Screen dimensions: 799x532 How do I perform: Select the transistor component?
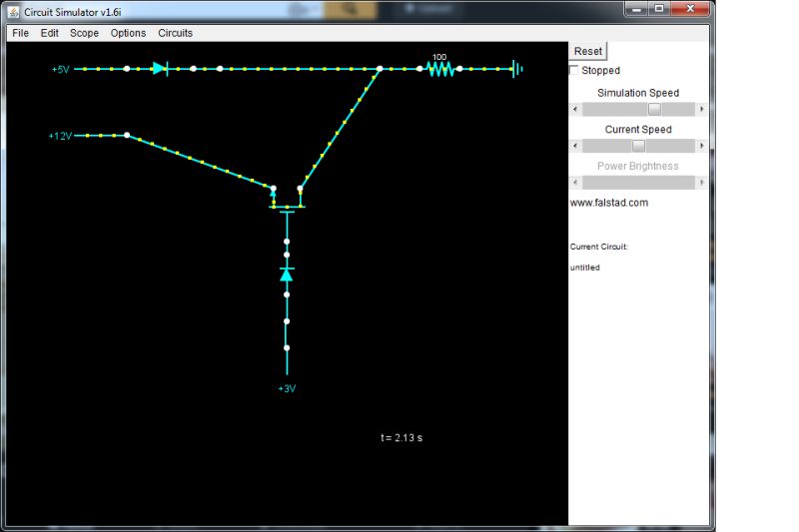coord(287,204)
